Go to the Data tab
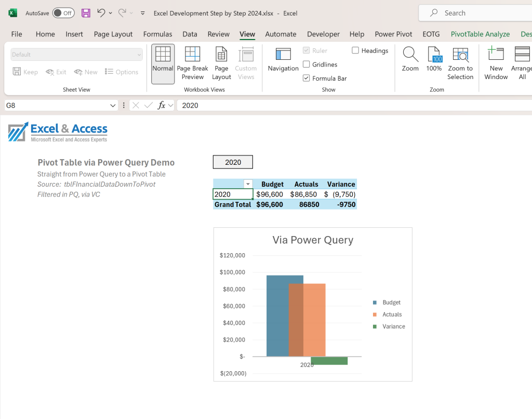This screenshot has width=532, height=419. tap(190, 34)
